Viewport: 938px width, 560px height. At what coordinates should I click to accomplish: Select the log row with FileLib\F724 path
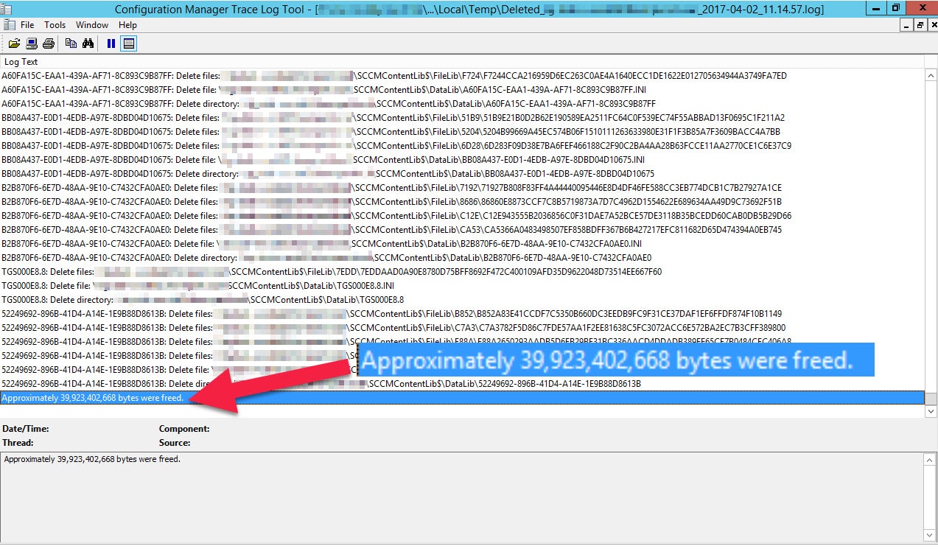tap(462, 76)
